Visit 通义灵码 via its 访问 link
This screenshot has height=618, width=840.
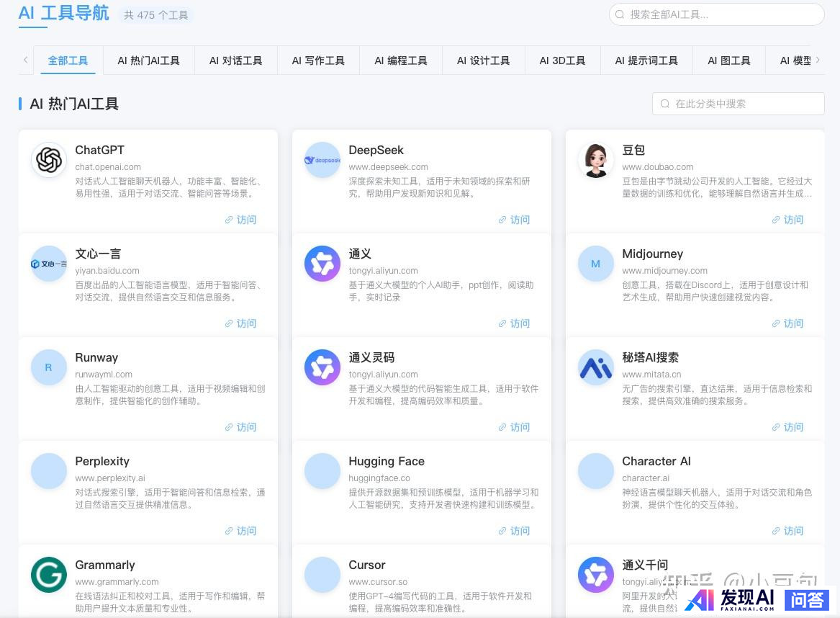[x=514, y=427]
